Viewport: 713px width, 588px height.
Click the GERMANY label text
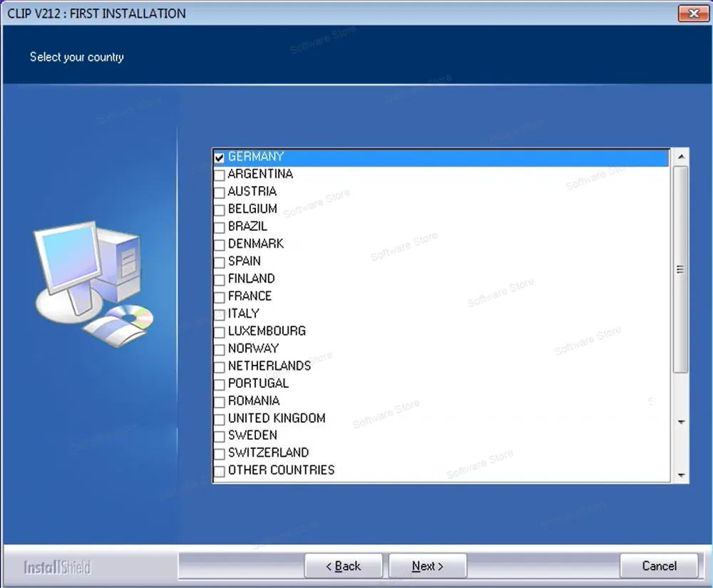pyautogui.click(x=256, y=157)
